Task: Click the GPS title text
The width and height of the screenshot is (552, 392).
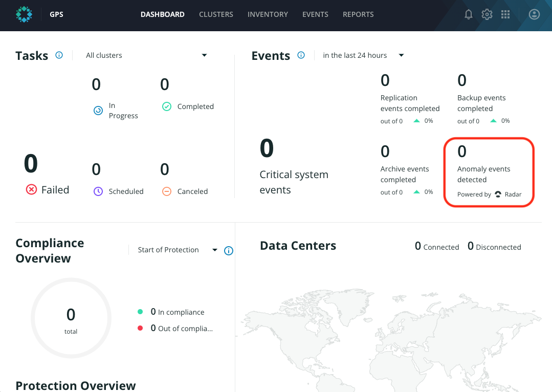Action: click(56, 14)
